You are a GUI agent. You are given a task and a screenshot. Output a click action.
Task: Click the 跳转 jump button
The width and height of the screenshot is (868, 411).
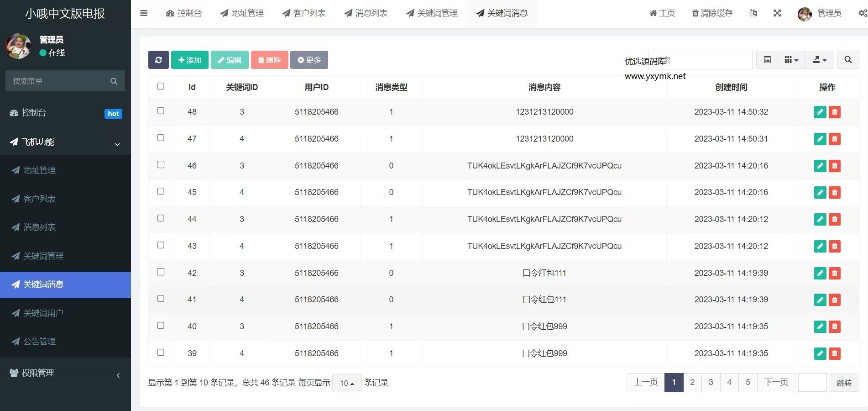844,383
